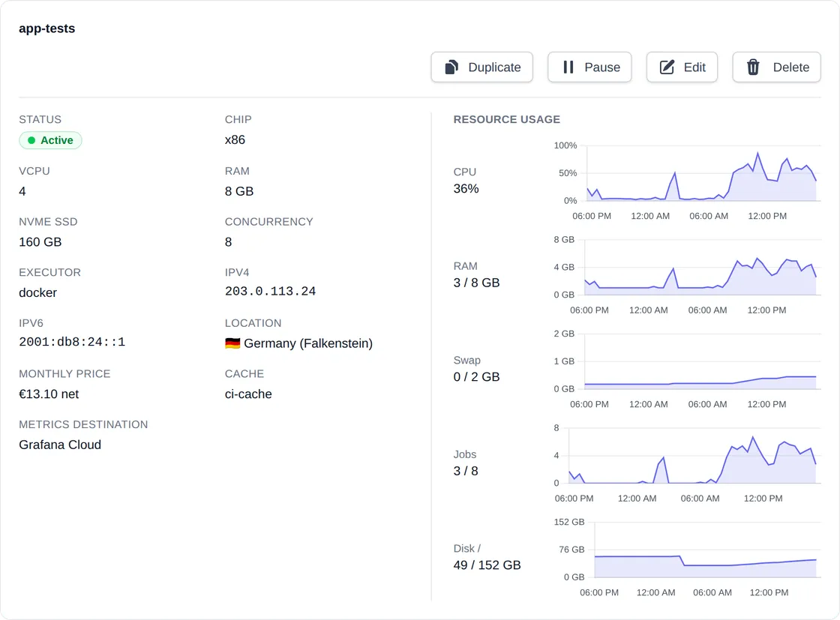Image resolution: width=840 pixels, height=620 pixels.
Task: Click the Germany (Falkenstein) location text
Action: [308, 343]
